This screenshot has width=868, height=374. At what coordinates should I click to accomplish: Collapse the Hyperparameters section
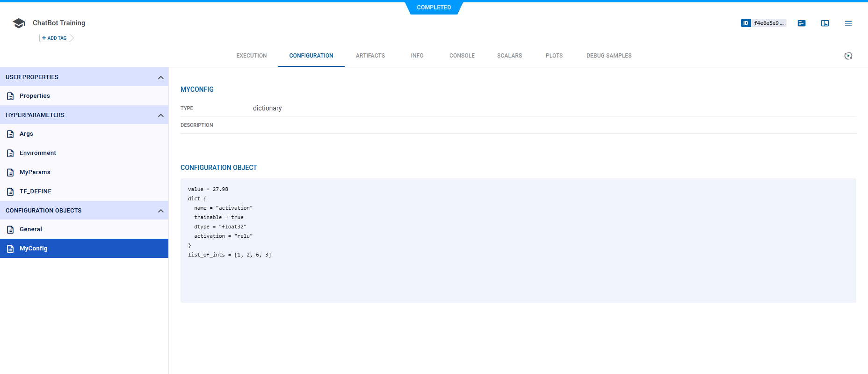click(160, 115)
